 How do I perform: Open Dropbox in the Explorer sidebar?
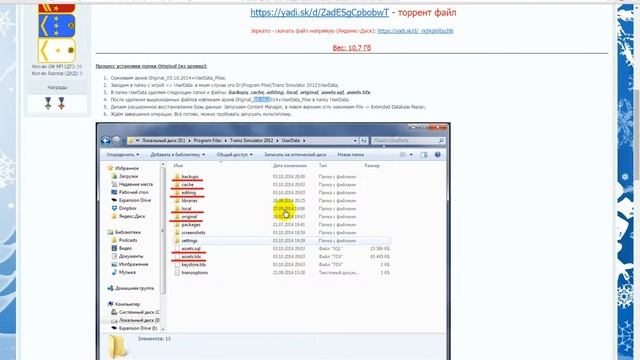click(124, 208)
